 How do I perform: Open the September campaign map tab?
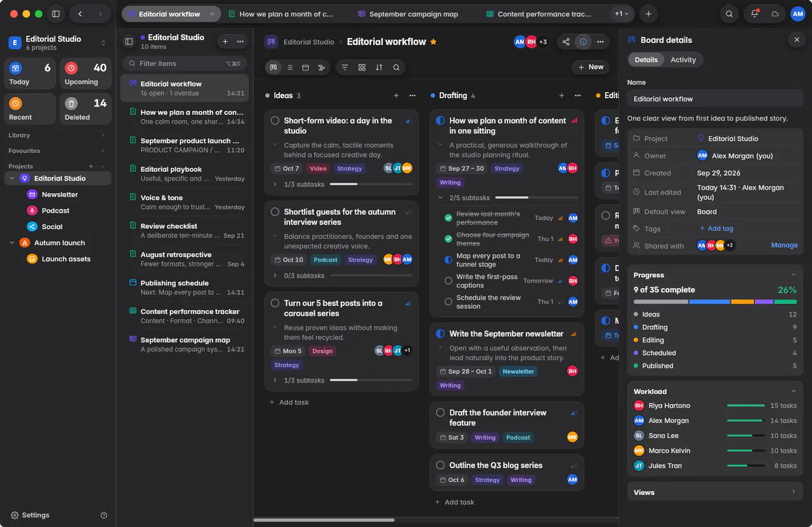pos(407,14)
